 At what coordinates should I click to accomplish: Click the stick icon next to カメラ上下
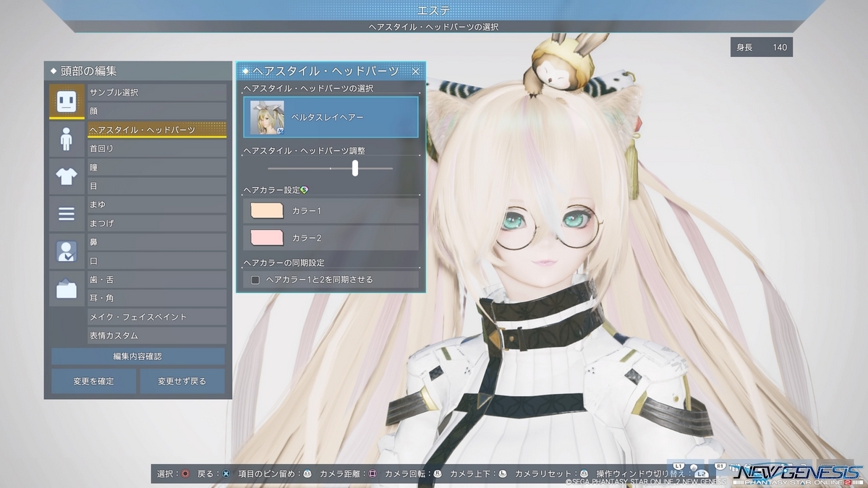point(503,474)
